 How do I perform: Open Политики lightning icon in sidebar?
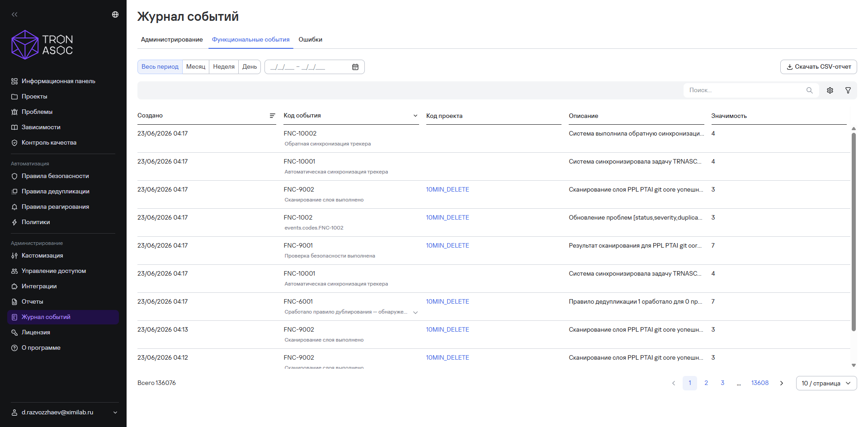(14, 222)
